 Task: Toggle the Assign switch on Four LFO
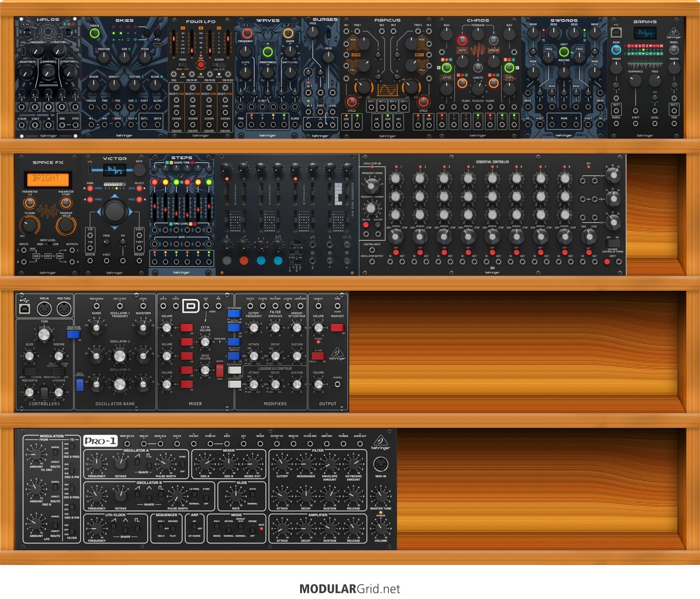click(x=219, y=65)
